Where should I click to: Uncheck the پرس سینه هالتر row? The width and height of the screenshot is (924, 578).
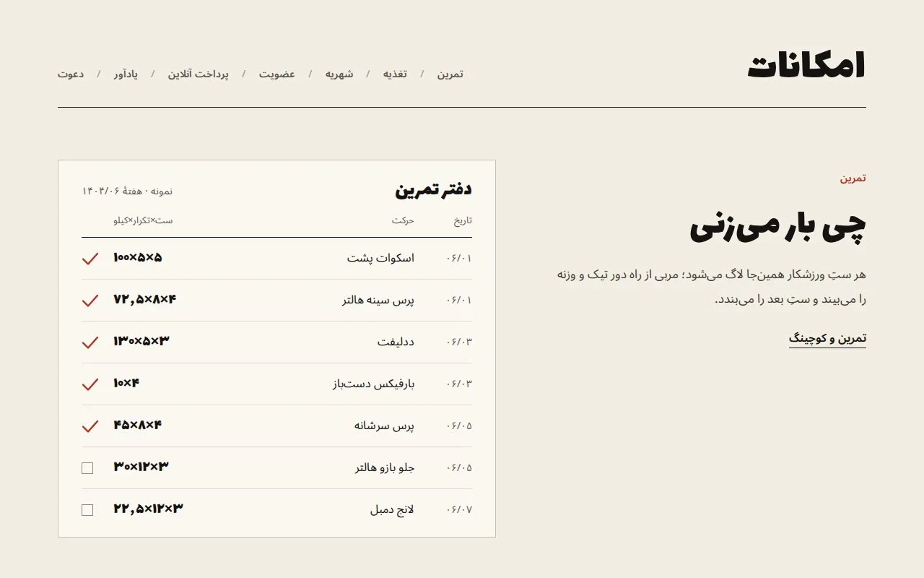tap(90, 301)
